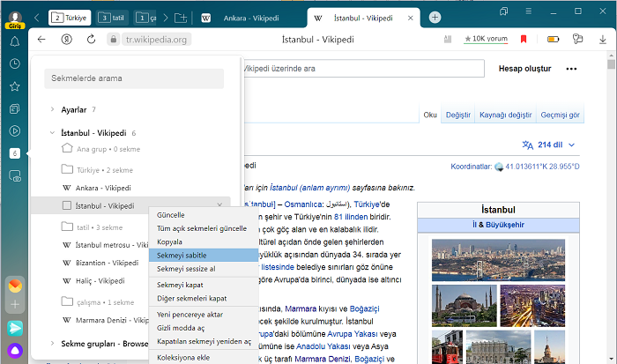Toggle the tab count badge showing 6
Screen dimensions: 617x364
[x=15, y=153]
